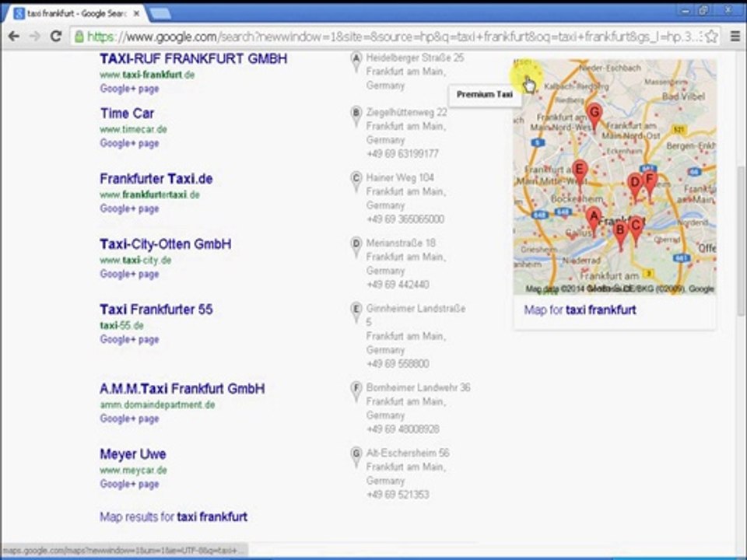Screen dimensions: 747x560
Task: Click red map pin E on the map
Action: [579, 173]
